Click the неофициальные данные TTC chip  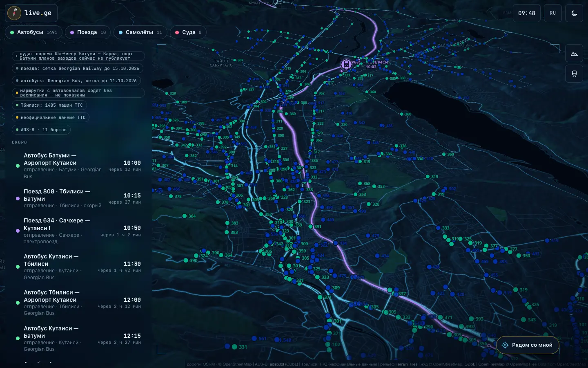[51, 117]
